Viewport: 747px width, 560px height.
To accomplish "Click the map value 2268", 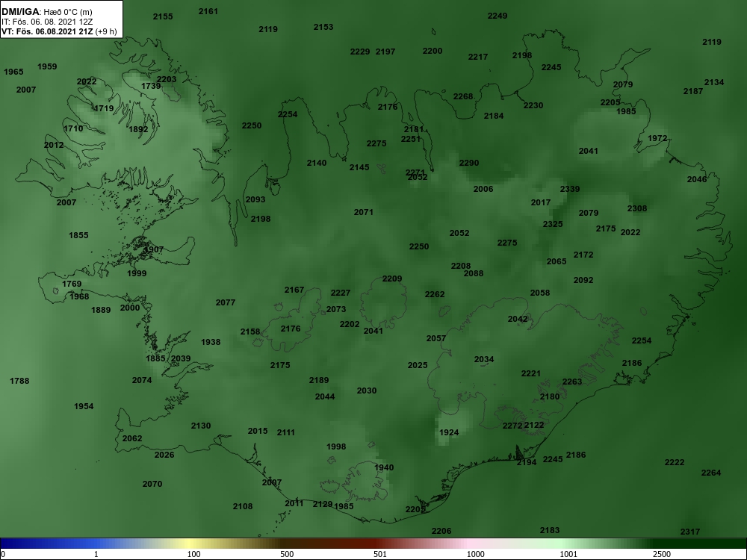I will click(463, 96).
